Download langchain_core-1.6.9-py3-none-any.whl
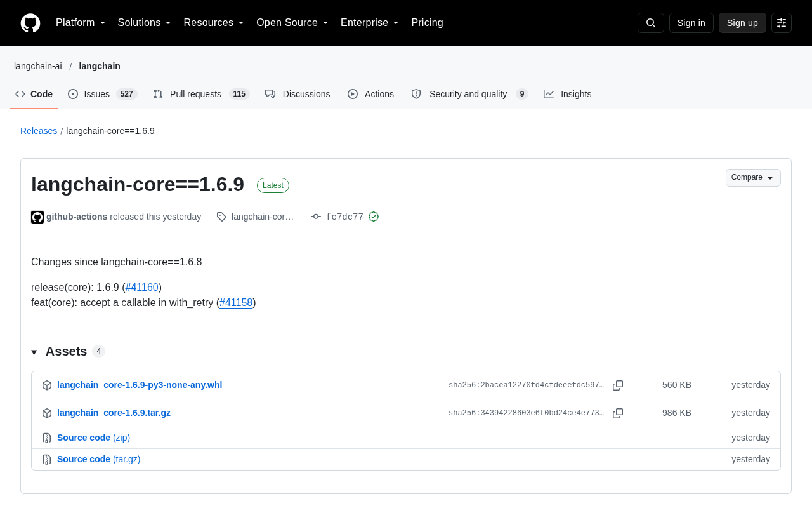Viewport: 812px width, 508px height. [x=140, y=385]
